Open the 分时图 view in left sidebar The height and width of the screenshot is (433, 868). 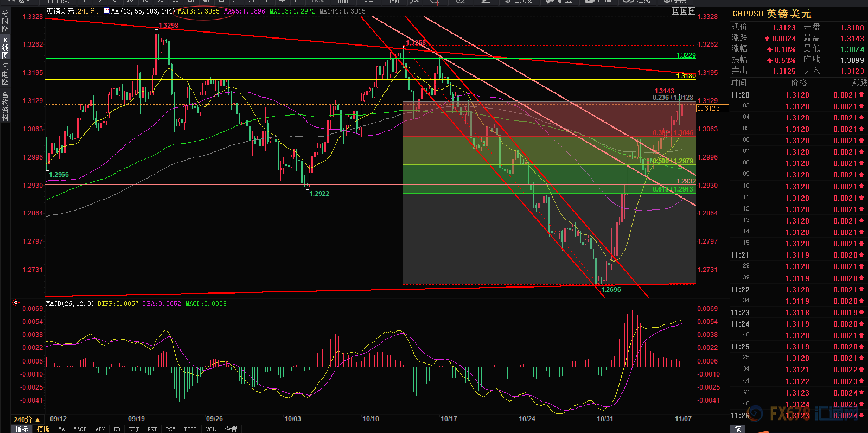5,21
